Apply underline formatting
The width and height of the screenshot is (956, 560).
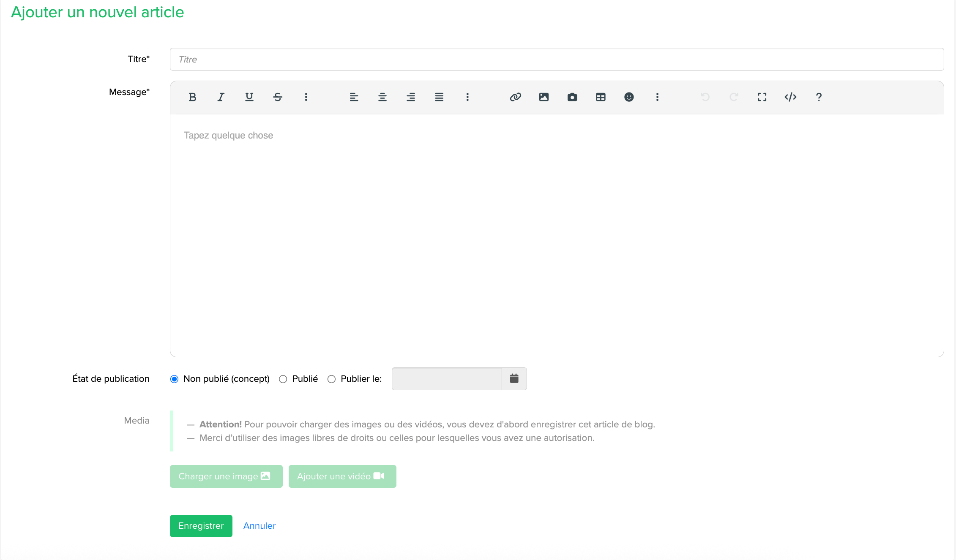pos(249,97)
